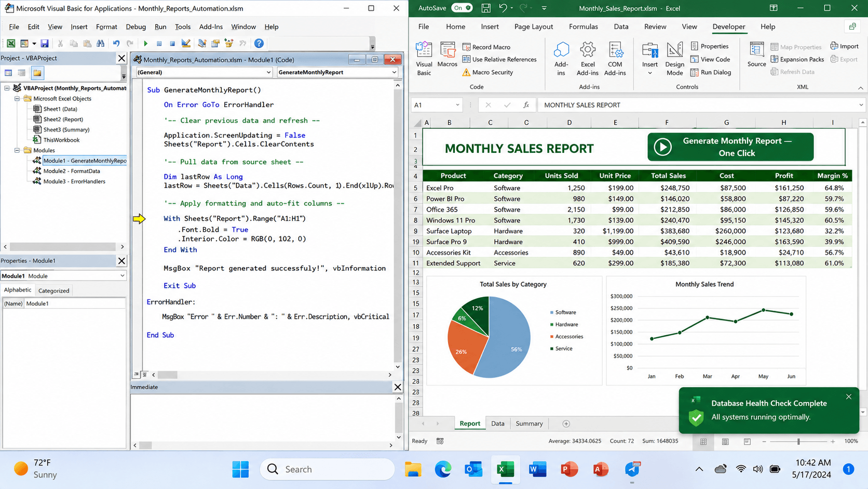Open the Add-ins icon in Excel ribbon
This screenshot has height=489, width=868.
(x=561, y=59)
